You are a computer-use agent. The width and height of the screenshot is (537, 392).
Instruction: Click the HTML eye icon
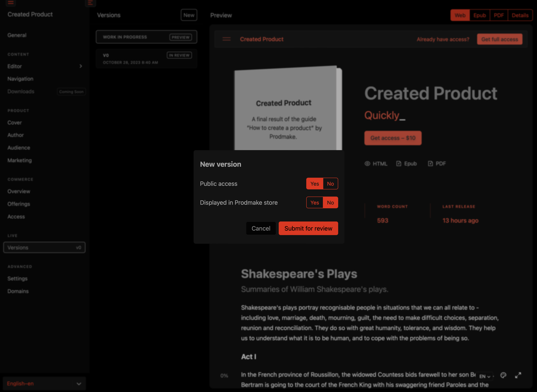point(367,164)
